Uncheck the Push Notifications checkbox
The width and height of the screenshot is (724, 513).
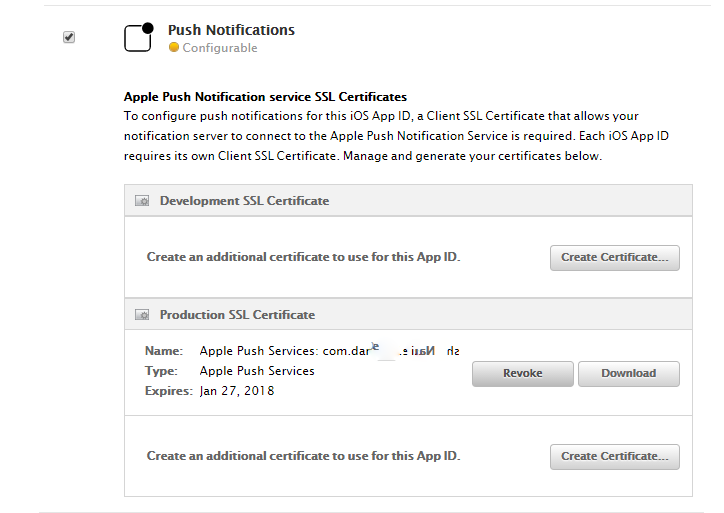click(x=69, y=37)
